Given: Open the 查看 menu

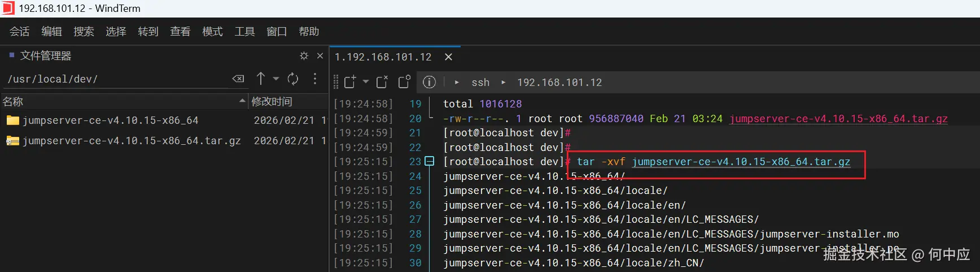Looking at the screenshot, I should [181, 32].
